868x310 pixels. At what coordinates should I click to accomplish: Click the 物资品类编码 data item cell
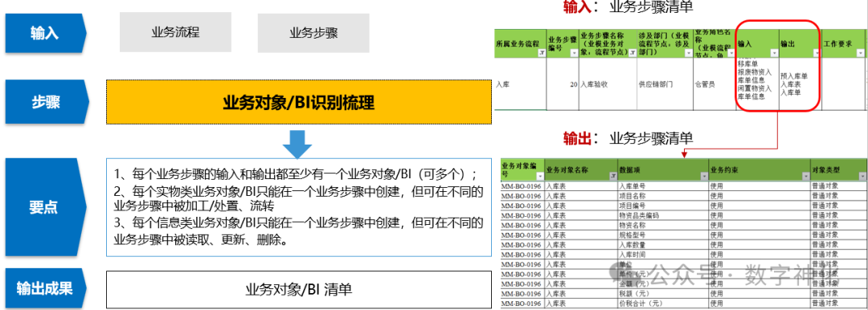[663, 214]
